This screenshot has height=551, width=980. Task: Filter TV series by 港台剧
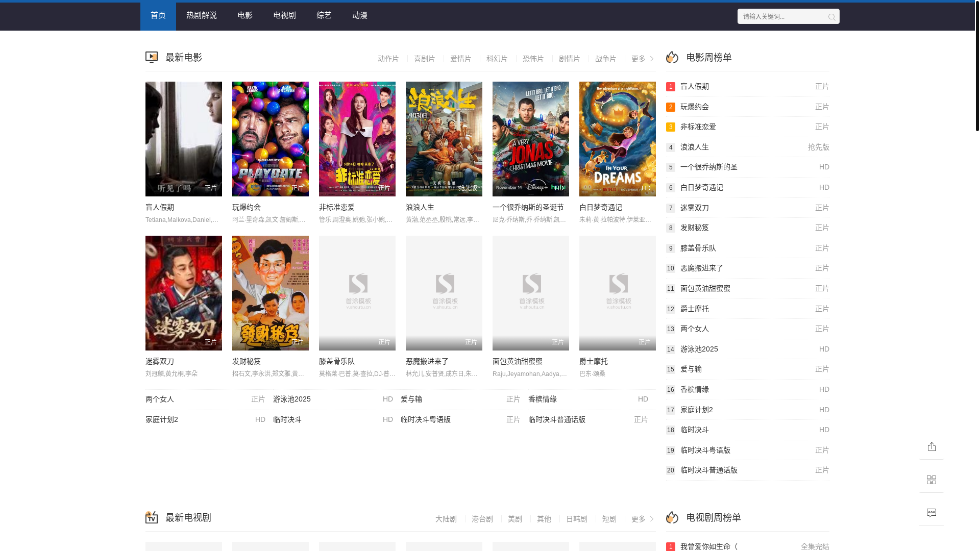point(482,519)
